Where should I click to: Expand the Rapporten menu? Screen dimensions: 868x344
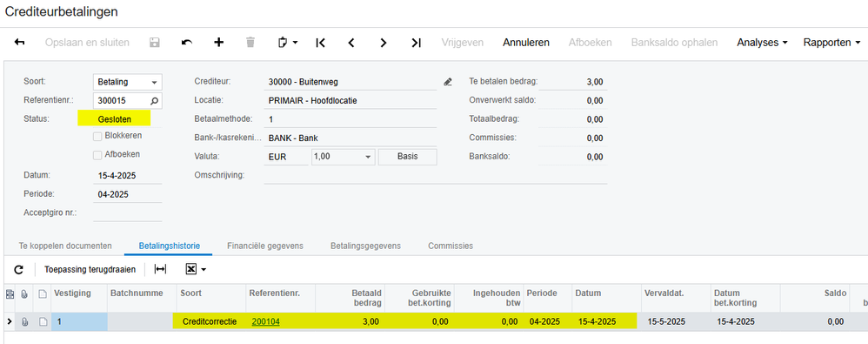click(x=832, y=43)
